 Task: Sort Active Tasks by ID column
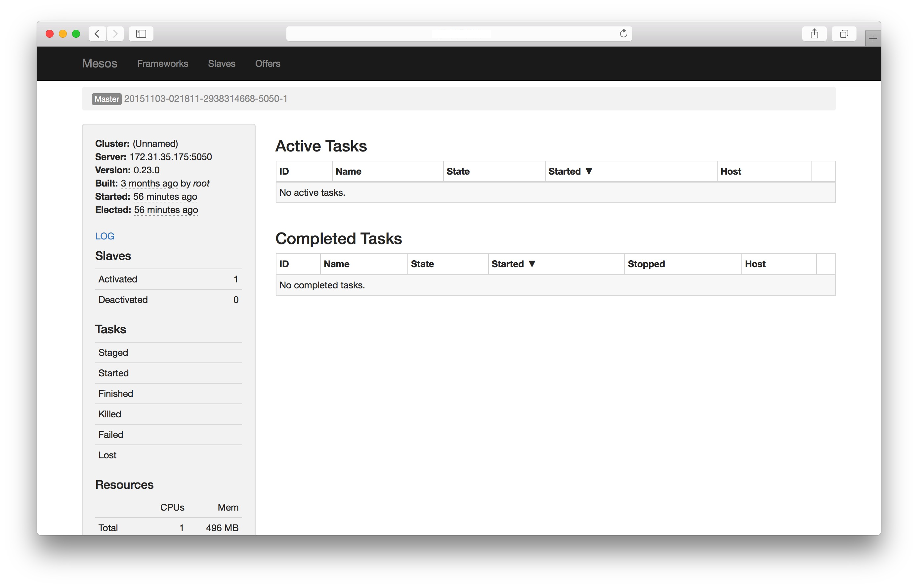tap(304, 171)
